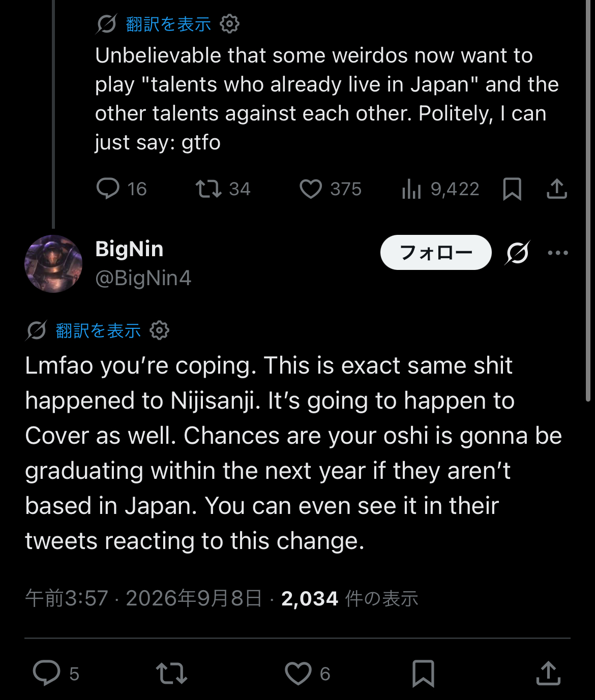Bookmark the parent tweet about talents
Viewport: 595px width, 700px height.
tap(512, 189)
